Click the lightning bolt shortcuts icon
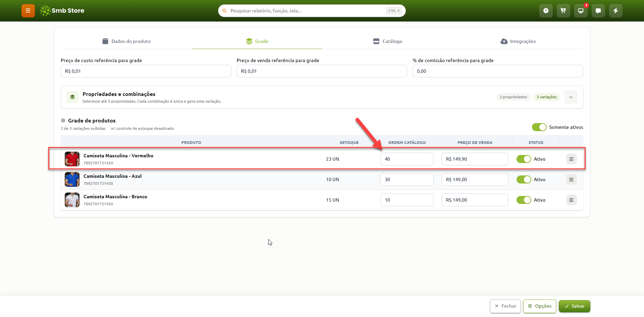This screenshot has height=317, width=644. coord(616,11)
